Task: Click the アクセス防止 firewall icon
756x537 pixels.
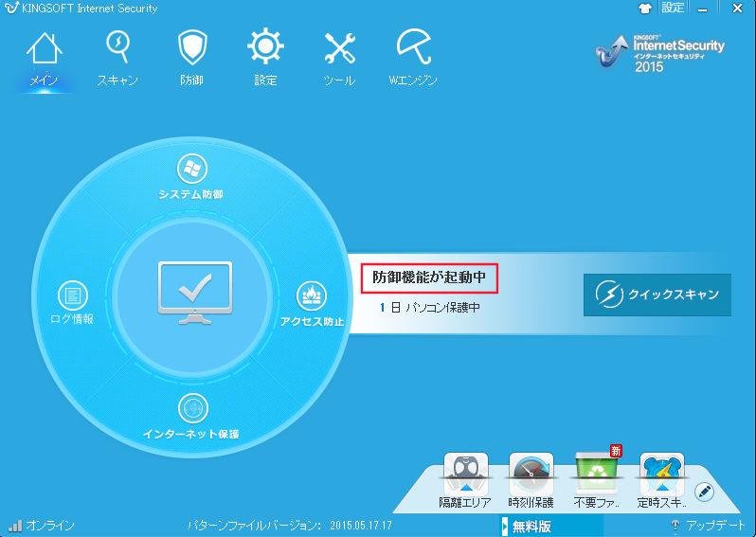Action: [x=312, y=296]
